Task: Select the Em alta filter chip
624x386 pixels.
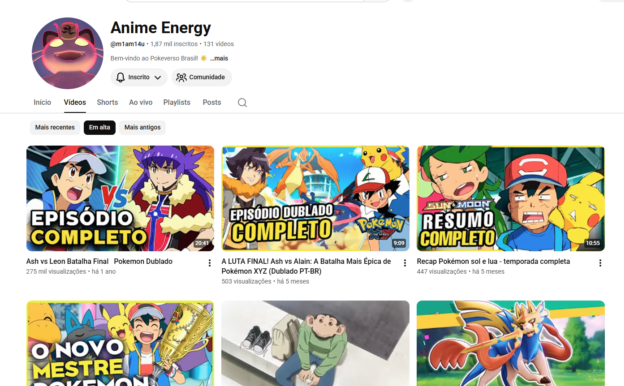Action: pyautogui.click(x=99, y=127)
